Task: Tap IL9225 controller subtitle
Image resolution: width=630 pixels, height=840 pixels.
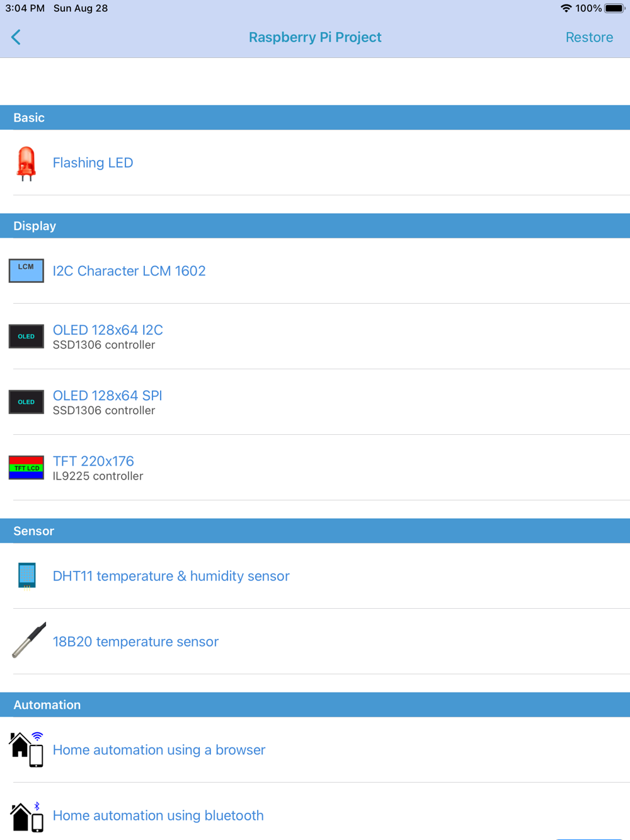Action: point(98,476)
